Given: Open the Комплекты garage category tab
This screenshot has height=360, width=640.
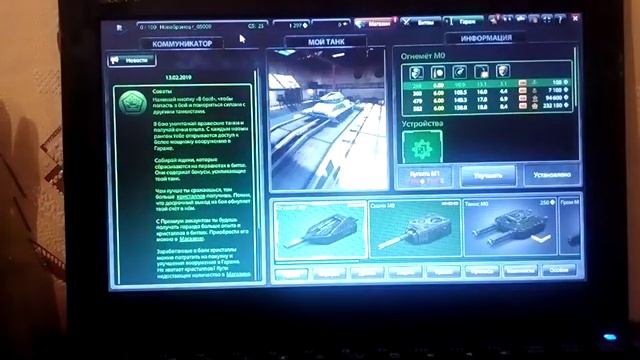Looking at the screenshot, I should [x=520, y=270].
